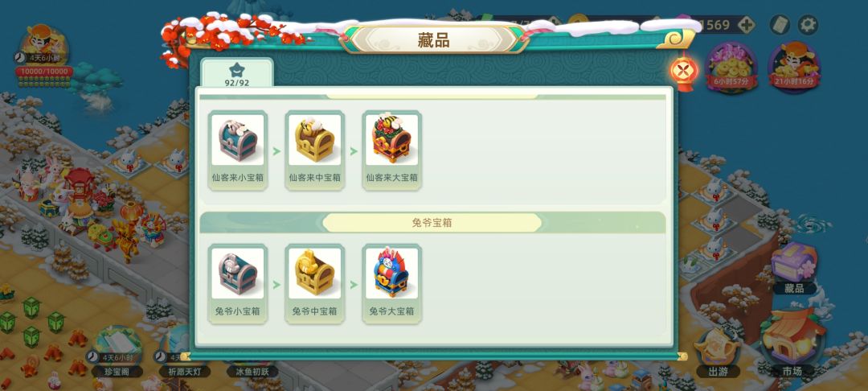This screenshot has height=391, width=868.
Task: Select the 仙客来小宝箱 silver chest
Action: coord(237,150)
